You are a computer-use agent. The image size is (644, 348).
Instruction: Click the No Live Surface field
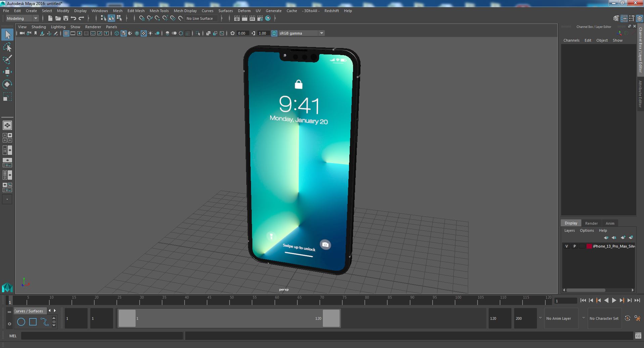(x=201, y=18)
